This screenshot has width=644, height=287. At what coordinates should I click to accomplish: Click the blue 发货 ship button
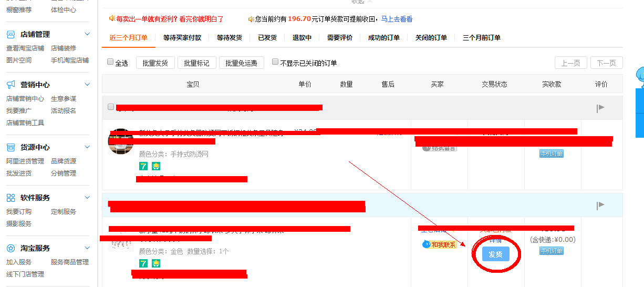click(x=496, y=254)
